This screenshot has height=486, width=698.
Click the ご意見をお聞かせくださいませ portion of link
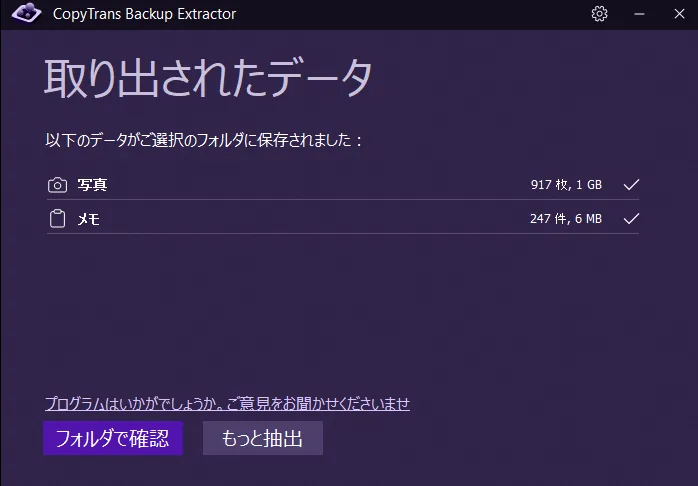[318, 403]
